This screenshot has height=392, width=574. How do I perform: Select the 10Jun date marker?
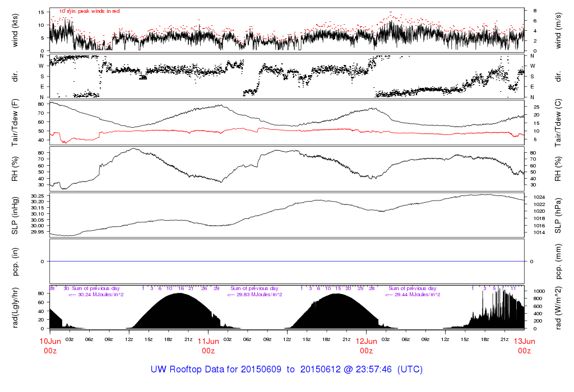coord(50,340)
